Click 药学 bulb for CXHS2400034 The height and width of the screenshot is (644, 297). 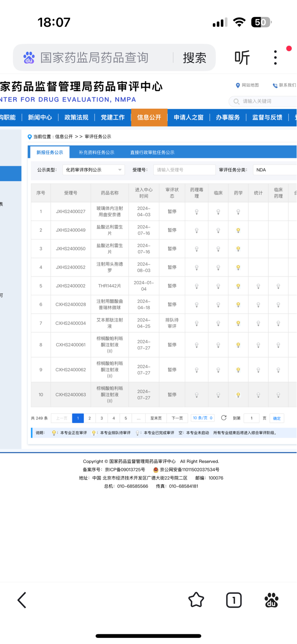(x=238, y=323)
